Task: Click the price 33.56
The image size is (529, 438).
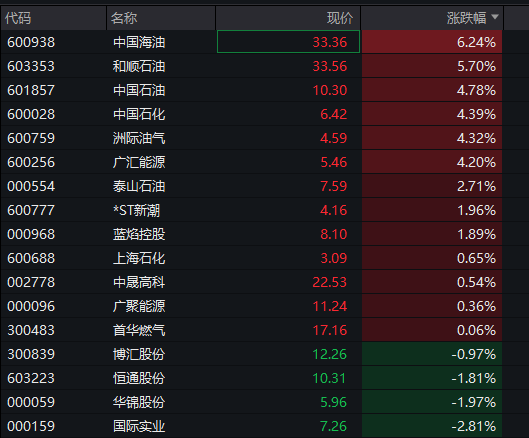Action: pos(330,66)
